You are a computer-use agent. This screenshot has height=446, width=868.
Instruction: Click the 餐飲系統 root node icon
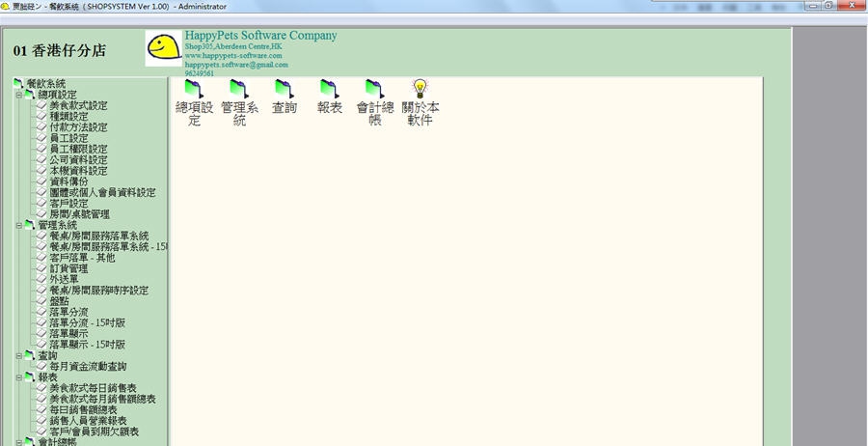18,84
